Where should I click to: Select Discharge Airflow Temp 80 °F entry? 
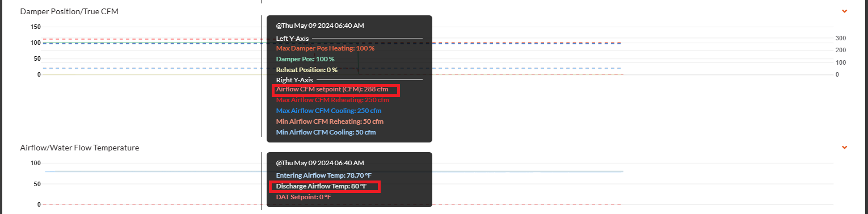(x=321, y=186)
